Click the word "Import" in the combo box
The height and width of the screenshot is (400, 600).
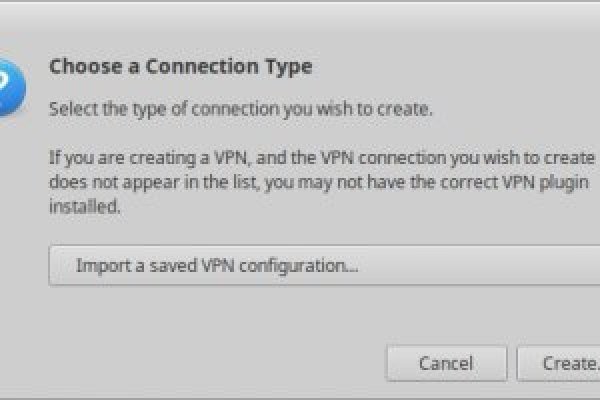coord(100,266)
